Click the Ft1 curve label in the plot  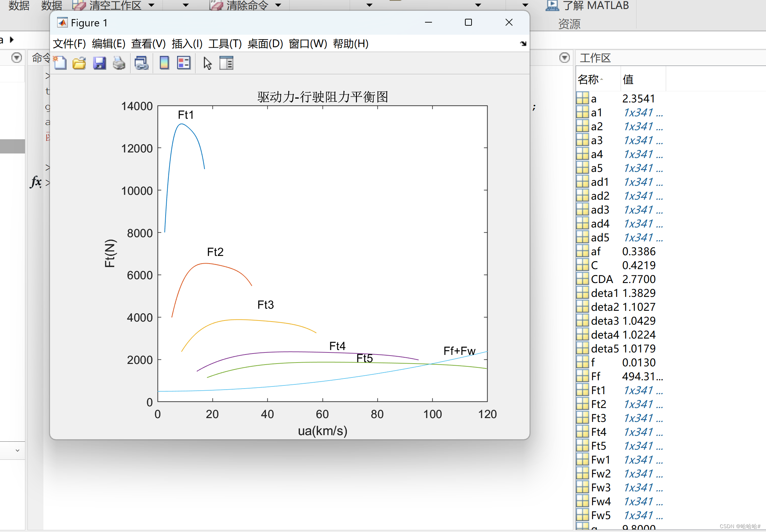point(186,115)
